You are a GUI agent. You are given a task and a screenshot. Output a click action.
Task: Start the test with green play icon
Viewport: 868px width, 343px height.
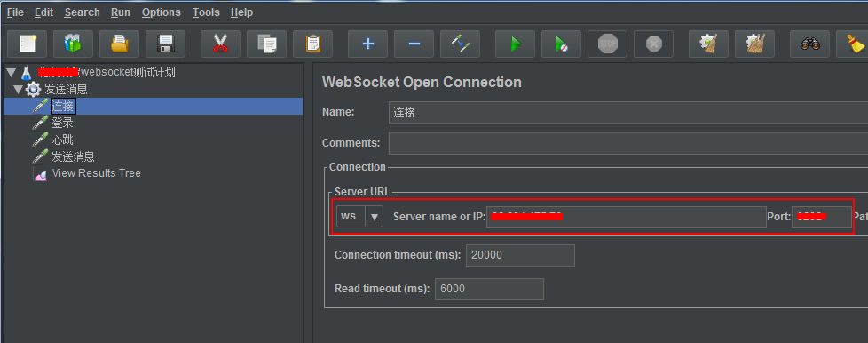516,44
